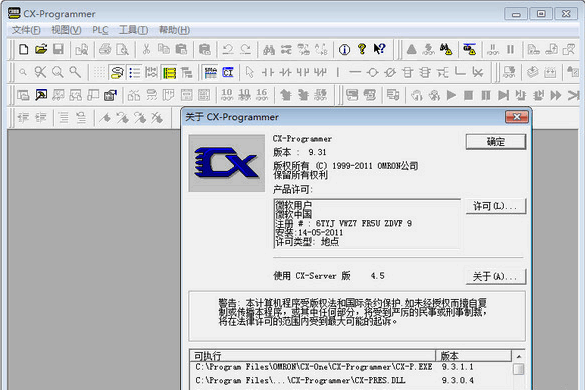Viewport: 585px width, 390px height.
Task: Click the New file icon
Action: point(24,49)
